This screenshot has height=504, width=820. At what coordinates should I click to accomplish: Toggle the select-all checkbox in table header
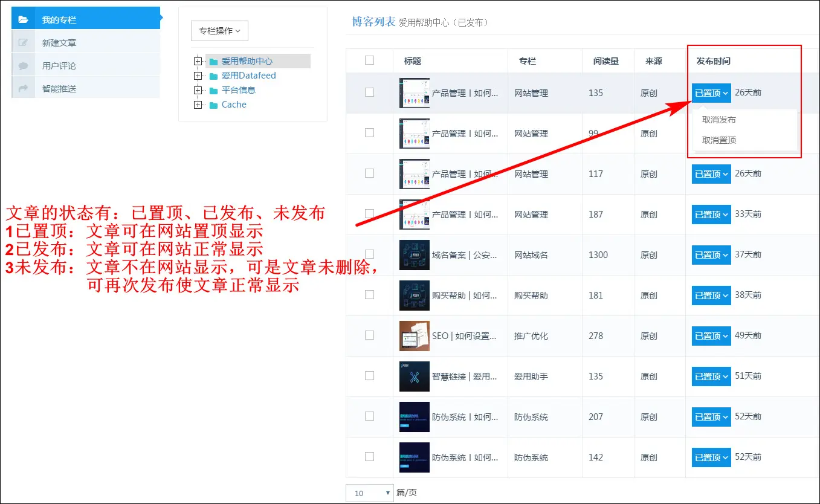(x=369, y=60)
